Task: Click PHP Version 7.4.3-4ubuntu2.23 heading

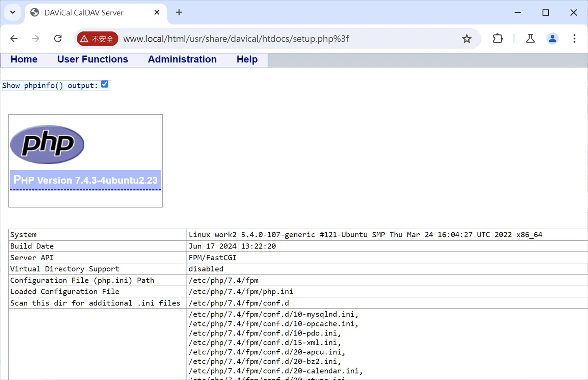Action: (x=85, y=180)
